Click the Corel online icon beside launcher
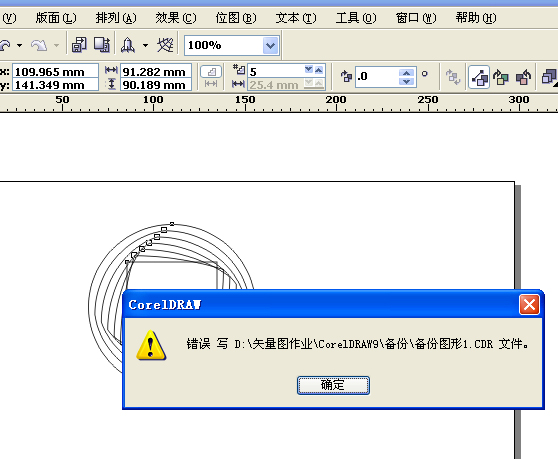Screen dimensions: 558x459 [165, 45]
